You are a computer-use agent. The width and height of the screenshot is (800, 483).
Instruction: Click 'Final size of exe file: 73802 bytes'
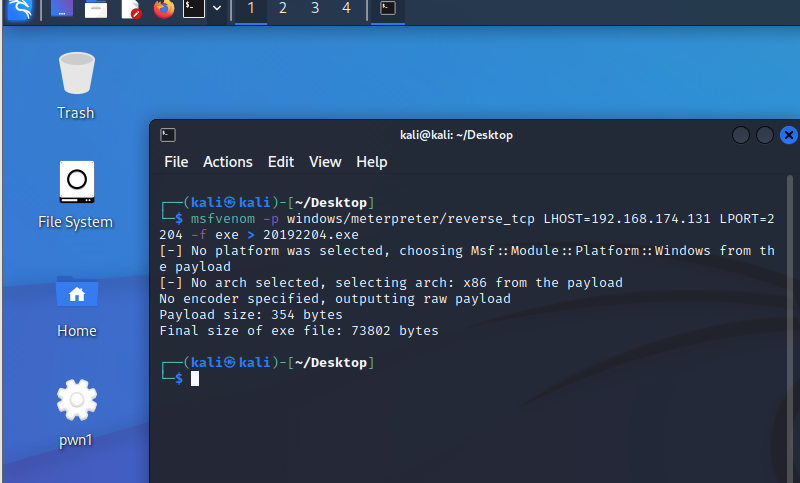pyautogui.click(x=299, y=331)
